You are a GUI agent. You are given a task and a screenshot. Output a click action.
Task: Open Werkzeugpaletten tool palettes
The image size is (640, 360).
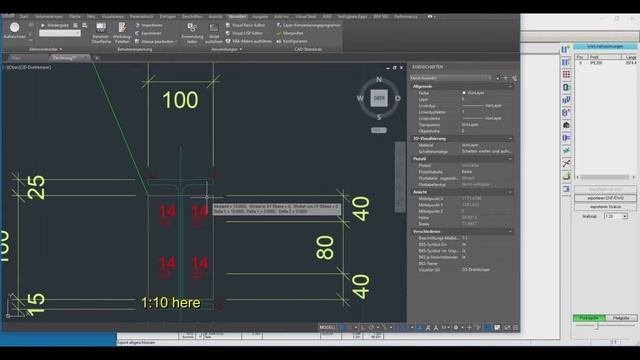122,32
